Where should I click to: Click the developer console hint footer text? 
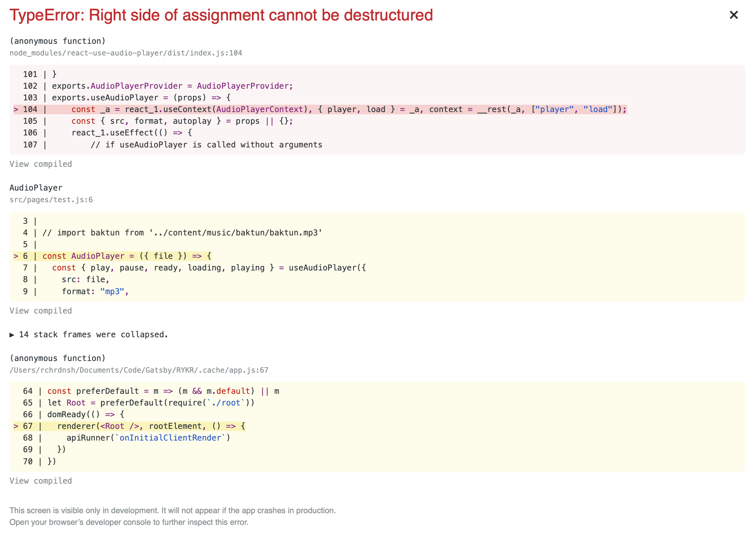[x=129, y=522]
